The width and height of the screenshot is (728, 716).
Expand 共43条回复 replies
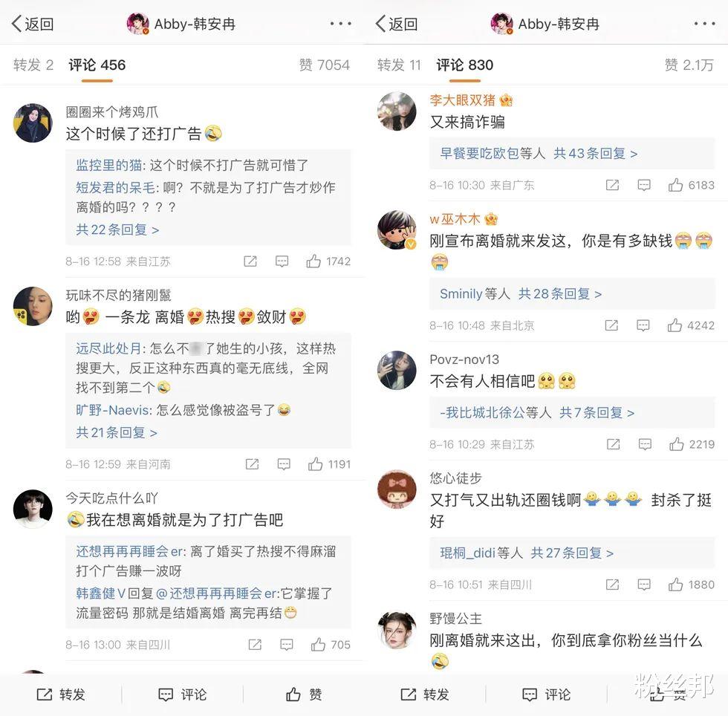595,153
